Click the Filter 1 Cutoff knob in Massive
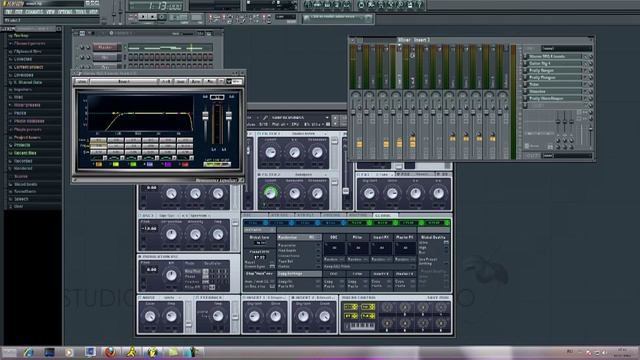Image resolution: width=640 pixels, height=360 pixels. pos(270,153)
